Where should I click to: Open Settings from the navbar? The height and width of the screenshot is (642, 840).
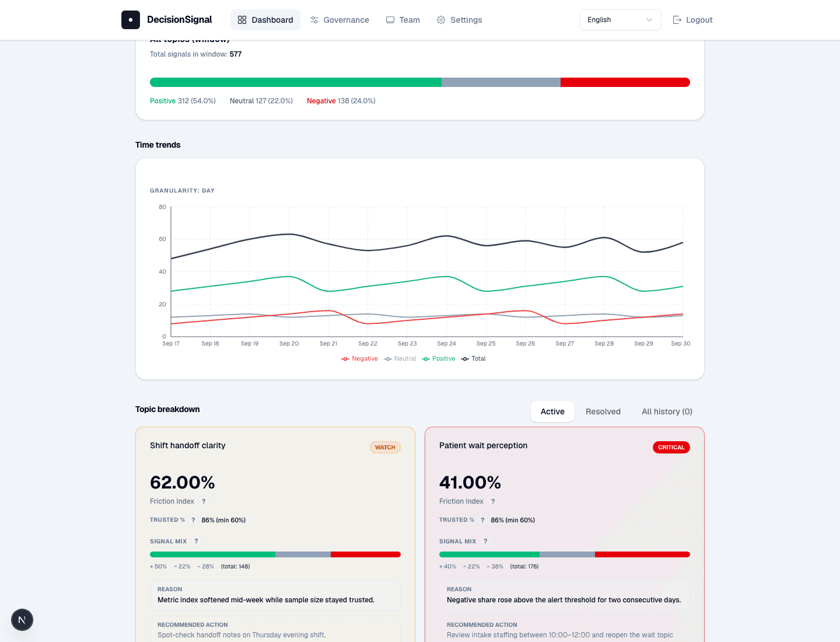459,20
